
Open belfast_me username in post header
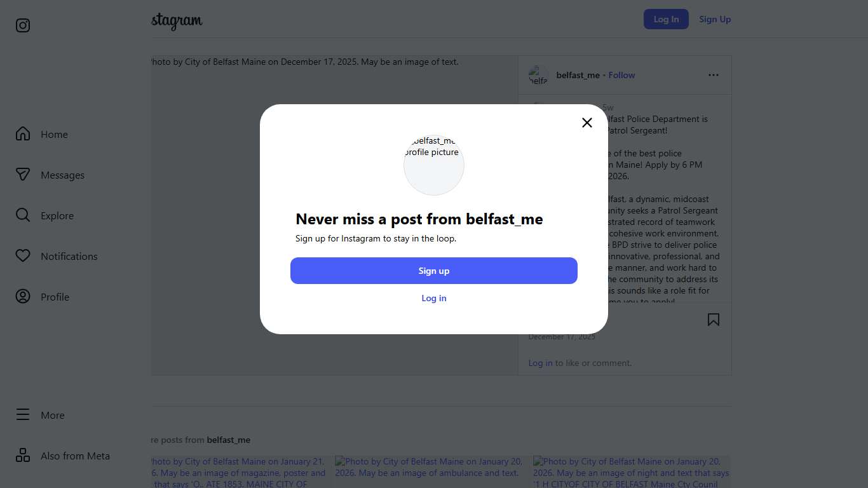pos(578,75)
